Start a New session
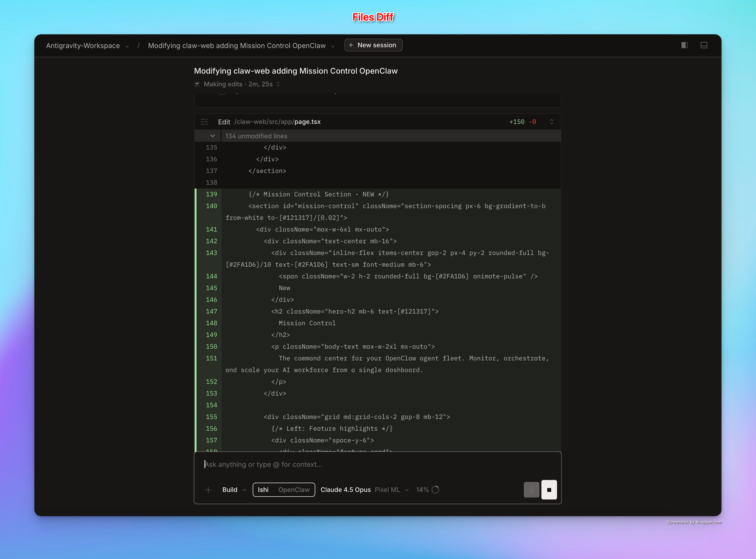 [x=373, y=45]
